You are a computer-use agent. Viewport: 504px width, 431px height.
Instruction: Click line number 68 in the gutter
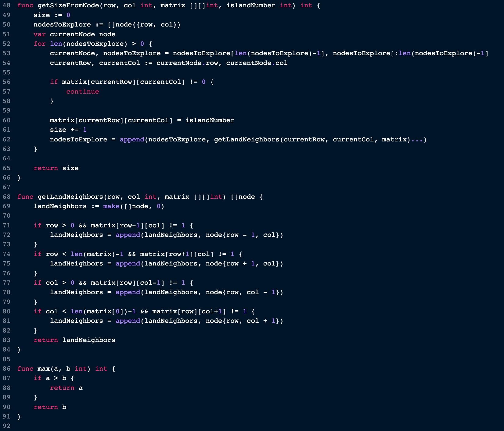click(6, 197)
